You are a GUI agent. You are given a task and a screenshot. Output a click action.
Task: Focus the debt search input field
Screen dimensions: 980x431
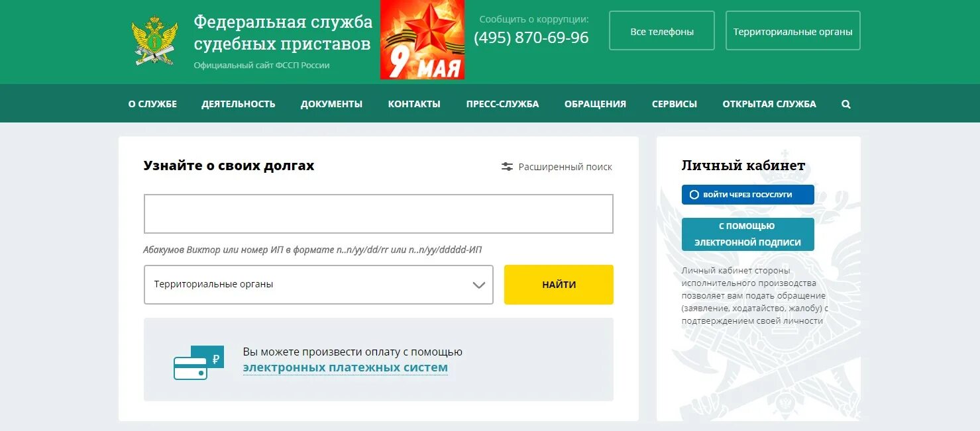pyautogui.click(x=378, y=214)
